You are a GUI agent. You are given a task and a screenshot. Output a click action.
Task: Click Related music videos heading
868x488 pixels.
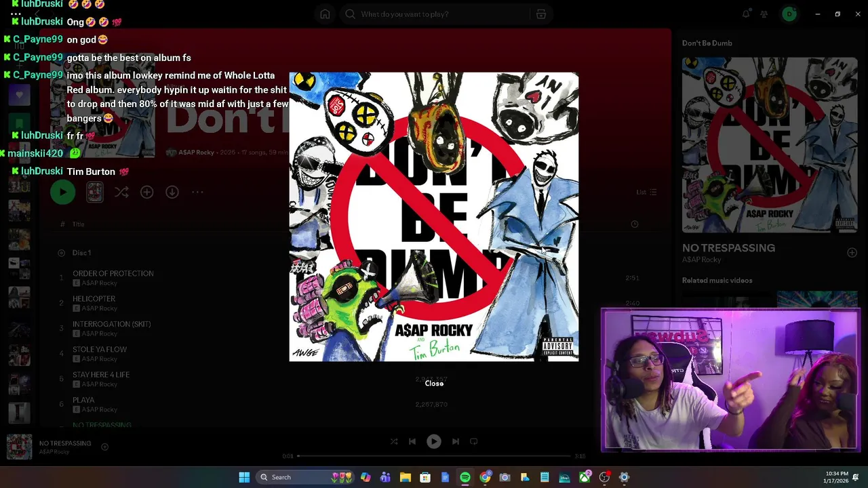[x=717, y=281]
